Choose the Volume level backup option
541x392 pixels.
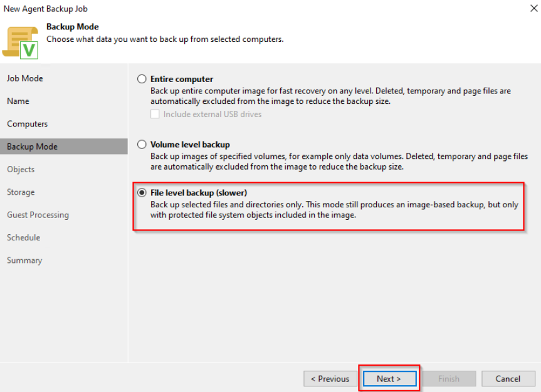pyautogui.click(x=142, y=145)
